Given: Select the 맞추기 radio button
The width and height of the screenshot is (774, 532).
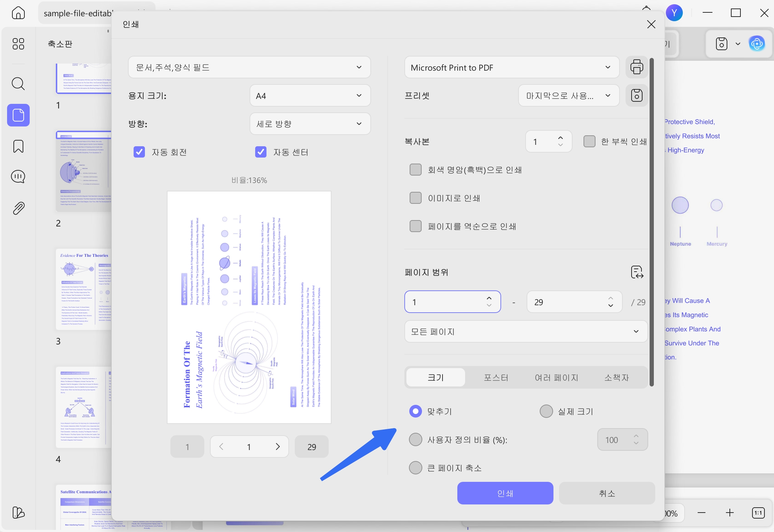Looking at the screenshot, I should click(416, 411).
